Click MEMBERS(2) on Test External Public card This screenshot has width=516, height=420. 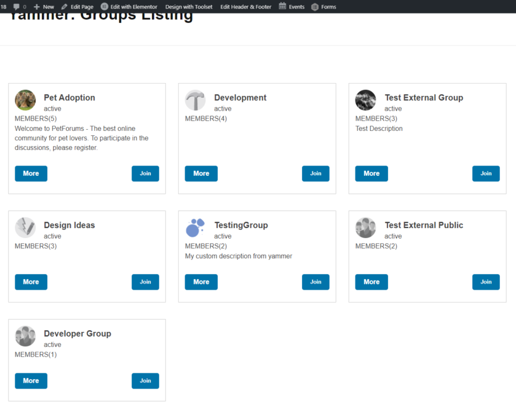[376, 246]
